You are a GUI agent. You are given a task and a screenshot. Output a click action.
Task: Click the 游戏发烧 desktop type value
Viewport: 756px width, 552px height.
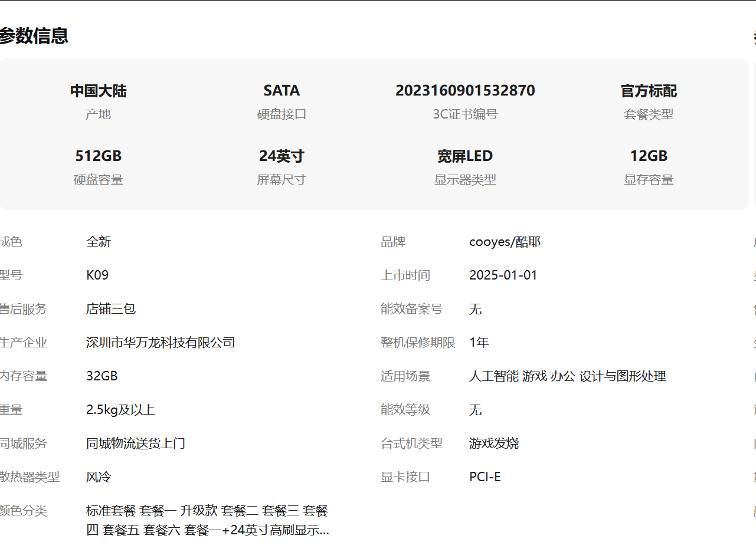tap(494, 443)
